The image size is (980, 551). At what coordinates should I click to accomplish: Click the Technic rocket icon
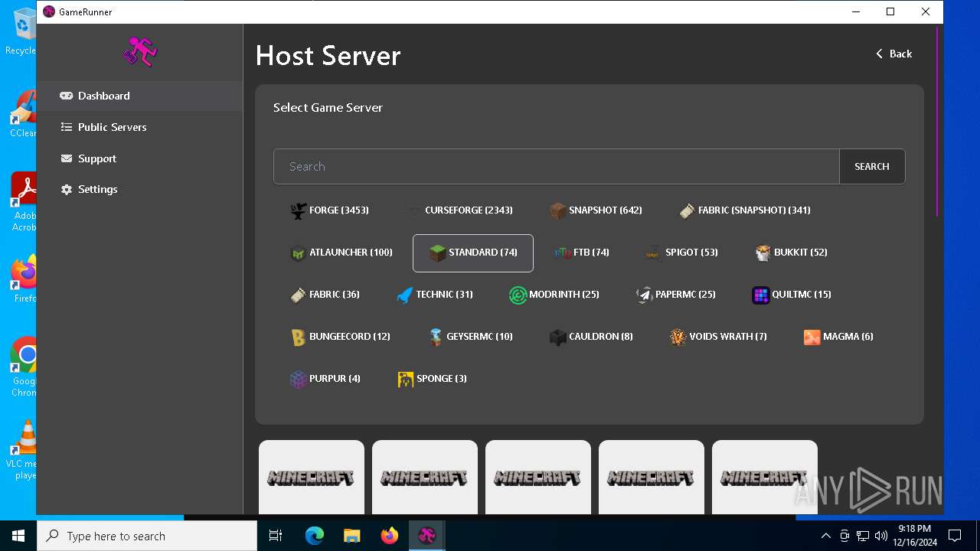[x=405, y=295]
